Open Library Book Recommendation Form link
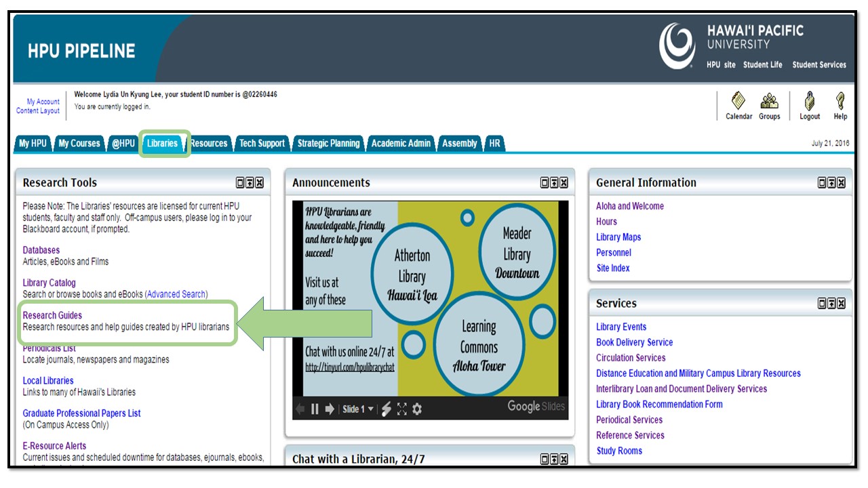The image size is (868, 488). coord(659,405)
